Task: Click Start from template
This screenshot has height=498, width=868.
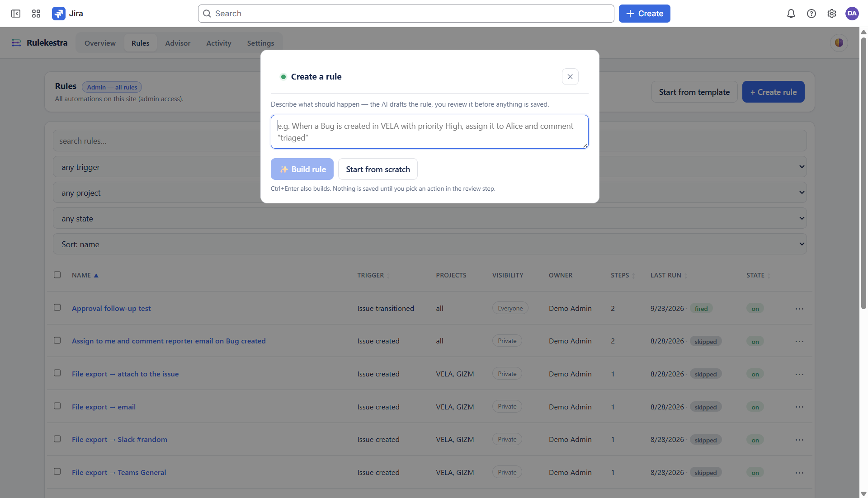Action: click(x=694, y=92)
